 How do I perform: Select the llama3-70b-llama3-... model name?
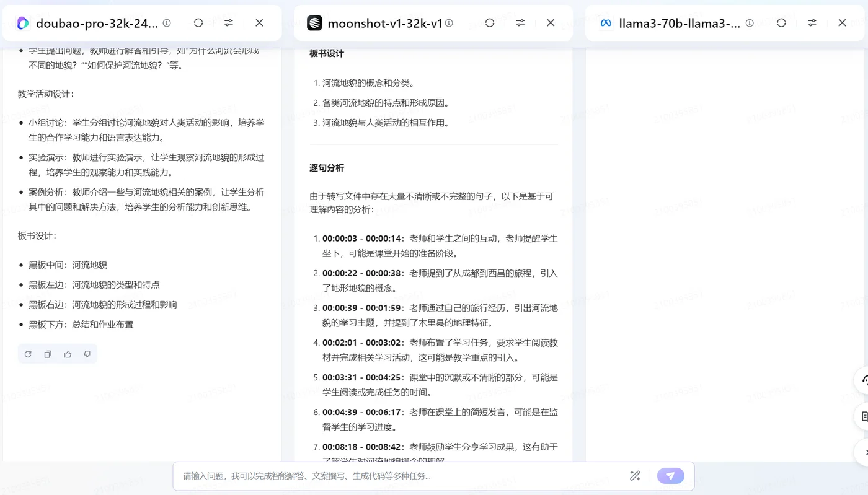[680, 24]
